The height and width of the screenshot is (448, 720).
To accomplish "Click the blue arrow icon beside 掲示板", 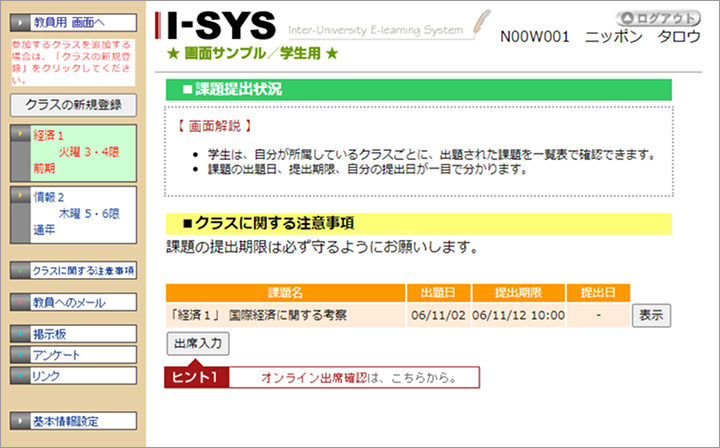I will [20, 334].
